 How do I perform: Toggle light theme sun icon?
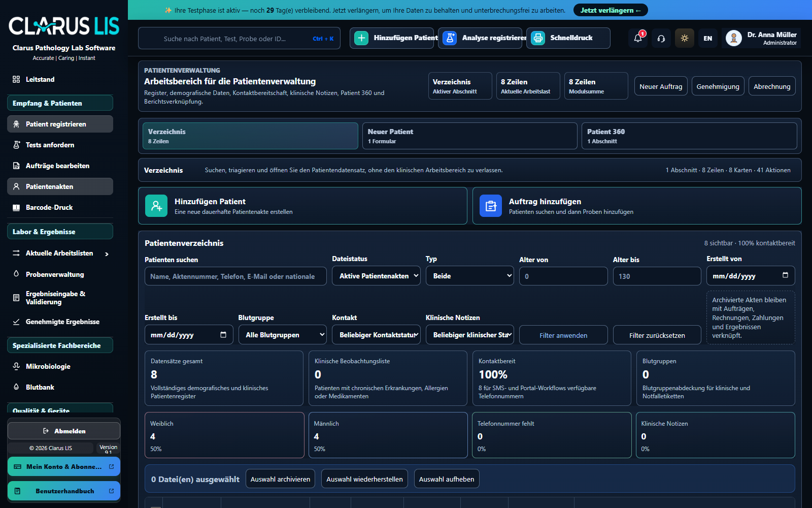coord(685,38)
